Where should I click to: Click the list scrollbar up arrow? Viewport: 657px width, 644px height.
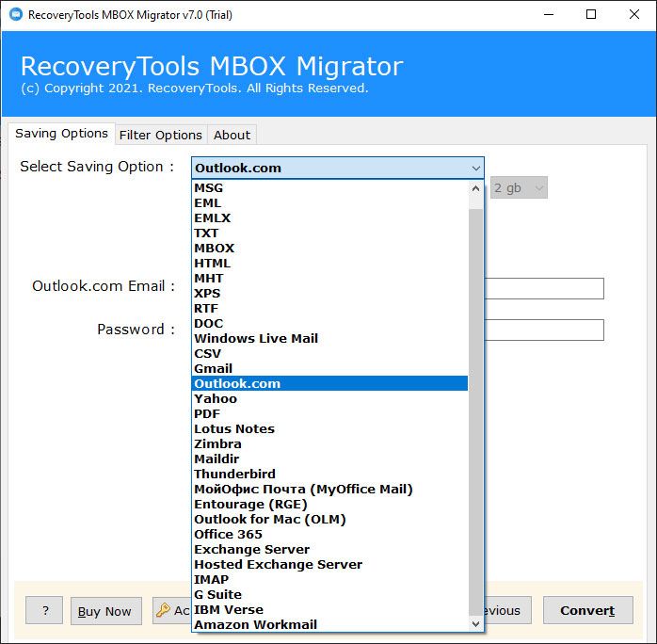pos(475,188)
